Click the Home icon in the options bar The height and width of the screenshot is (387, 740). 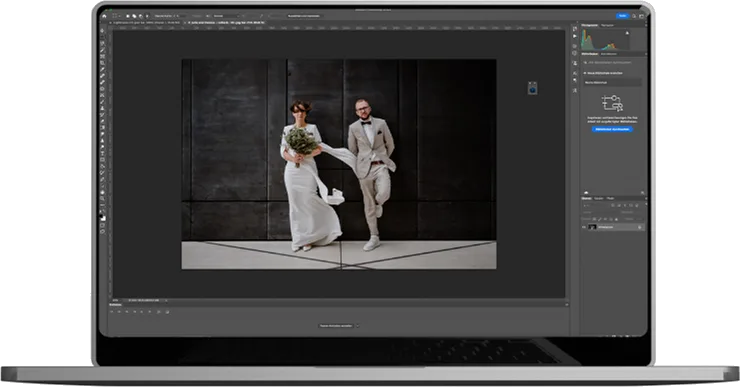coord(104,16)
